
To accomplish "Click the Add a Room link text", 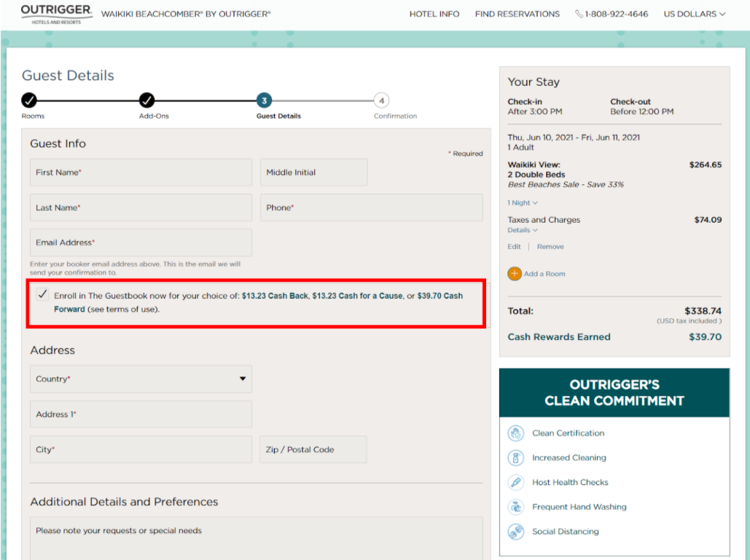I will click(x=544, y=274).
